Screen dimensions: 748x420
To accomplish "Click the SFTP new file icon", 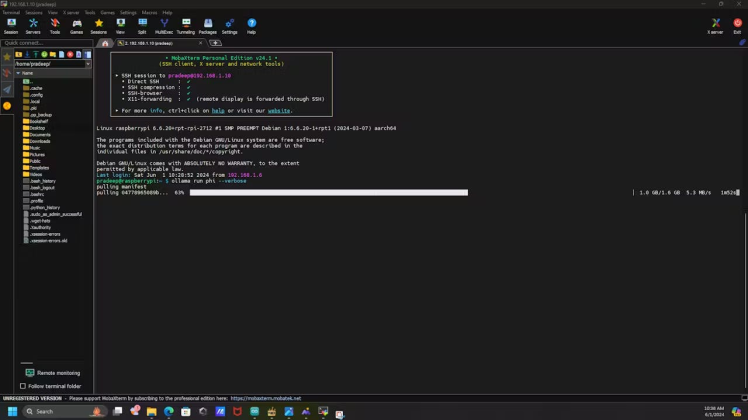I will [x=62, y=54].
